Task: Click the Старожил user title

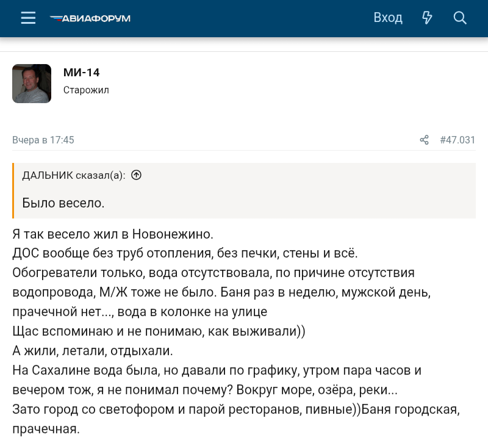Action: pyautogui.click(x=86, y=90)
